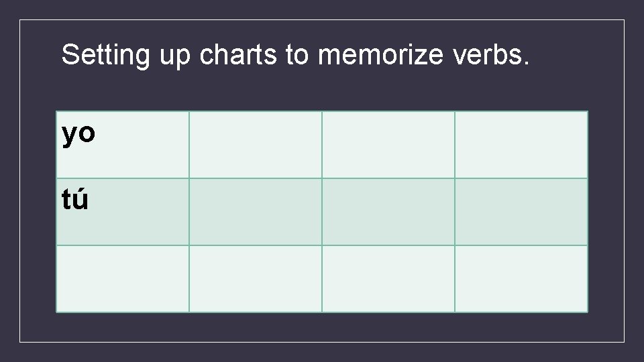This screenshot has width=644, height=362.
Task: Click the word 'charts' in the title
Action: [238, 54]
